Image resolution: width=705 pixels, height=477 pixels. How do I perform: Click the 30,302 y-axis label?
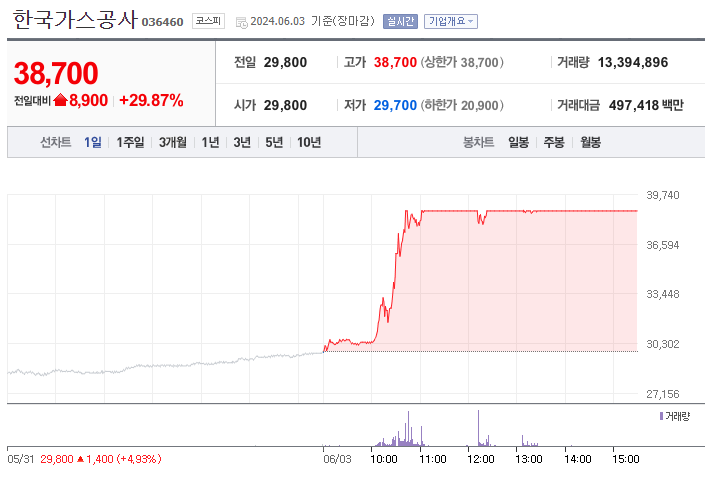tap(663, 344)
